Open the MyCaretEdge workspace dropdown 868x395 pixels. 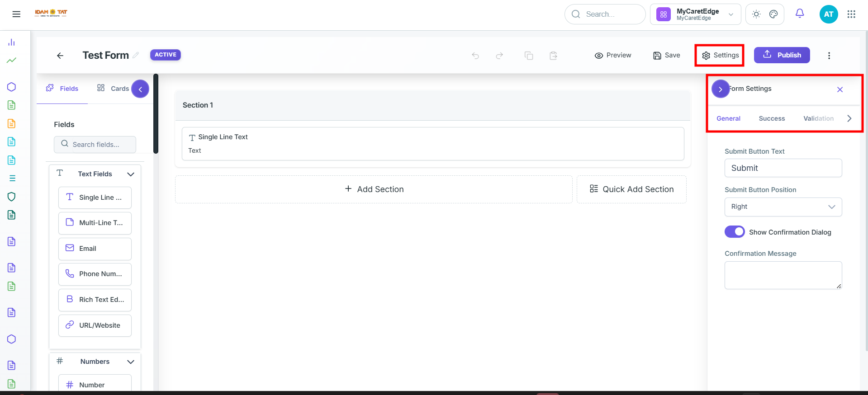695,14
